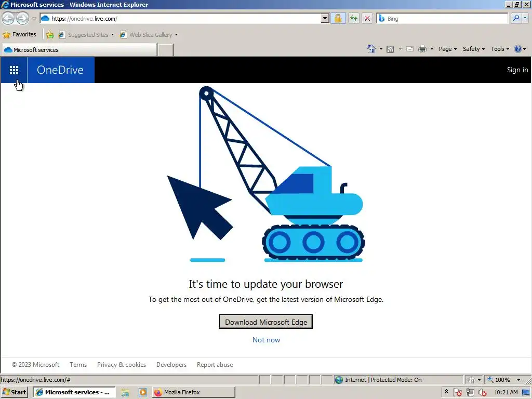Click the Help question mark icon
The height and width of the screenshot is (399, 532).
(517, 49)
